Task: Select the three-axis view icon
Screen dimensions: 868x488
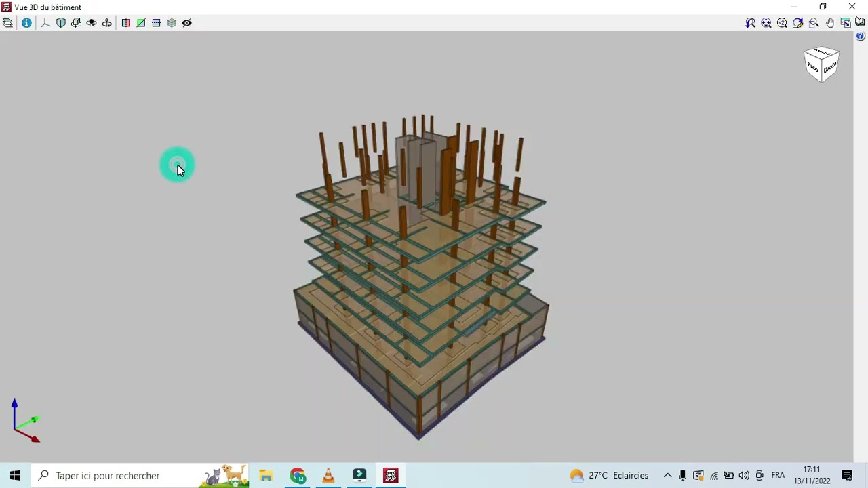Action: (45, 23)
